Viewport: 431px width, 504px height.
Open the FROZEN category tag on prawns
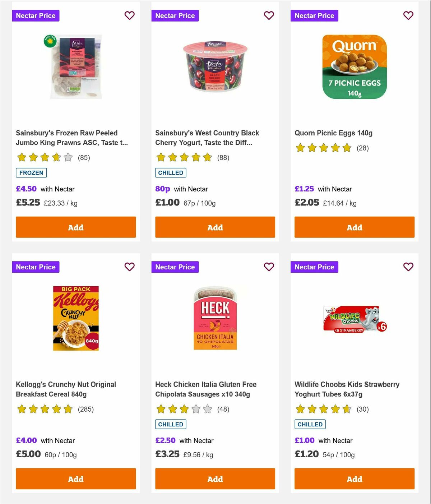point(31,173)
